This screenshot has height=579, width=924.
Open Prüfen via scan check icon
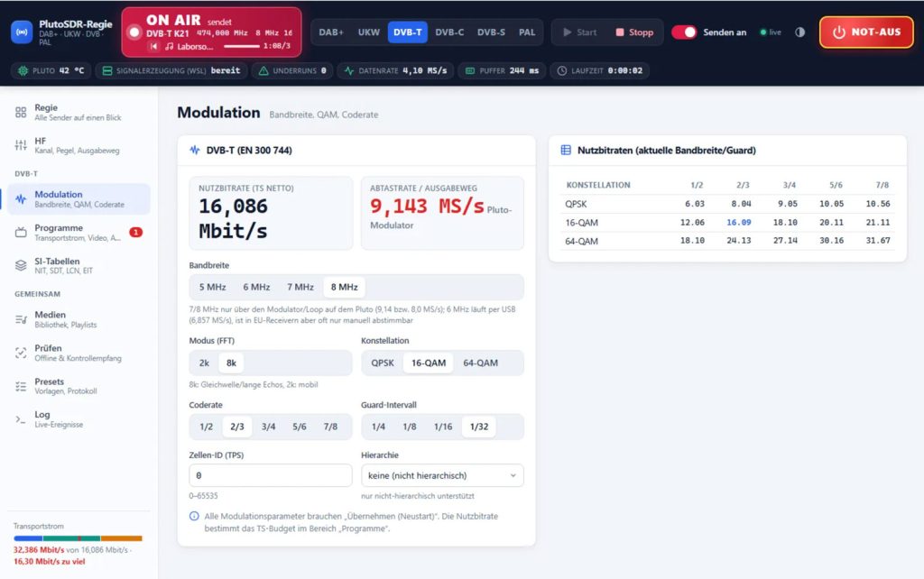[x=21, y=353]
